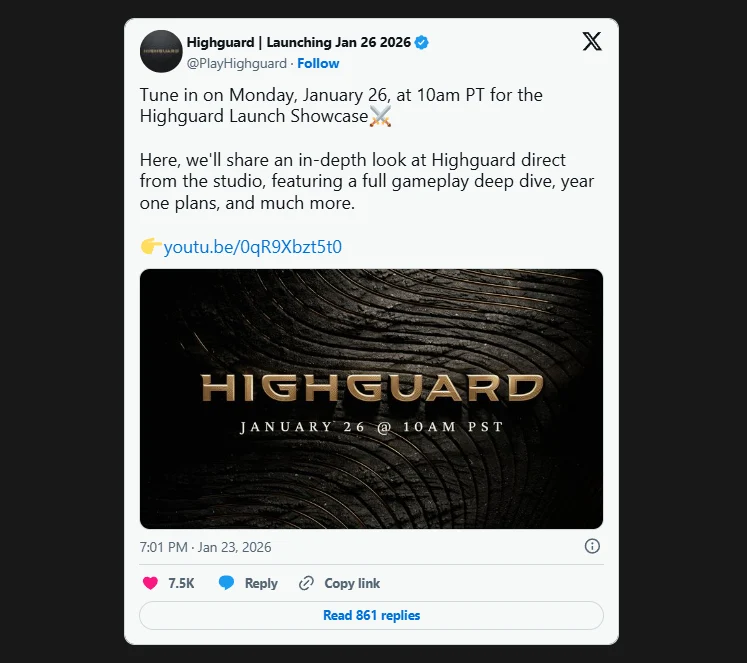This screenshot has height=663, width=747.
Task: Click the pointing hand emoji
Action: (151, 246)
